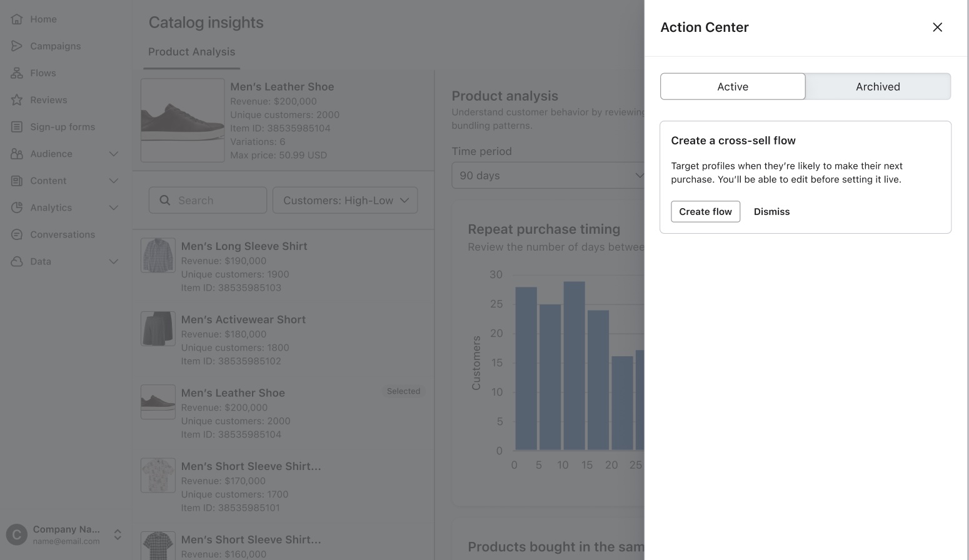Switch to the Active toggle segment
The width and height of the screenshot is (969, 560).
pos(732,87)
